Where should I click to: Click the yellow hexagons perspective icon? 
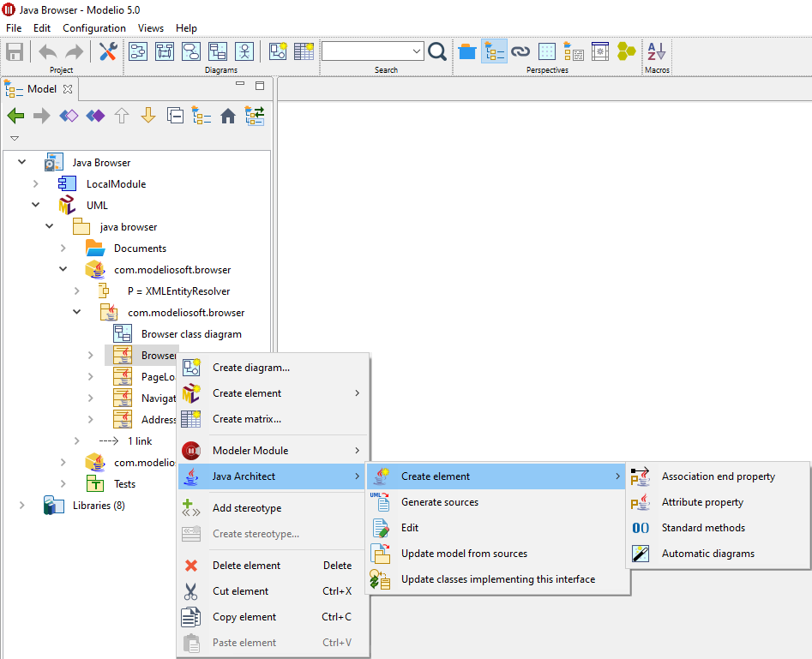pos(627,51)
